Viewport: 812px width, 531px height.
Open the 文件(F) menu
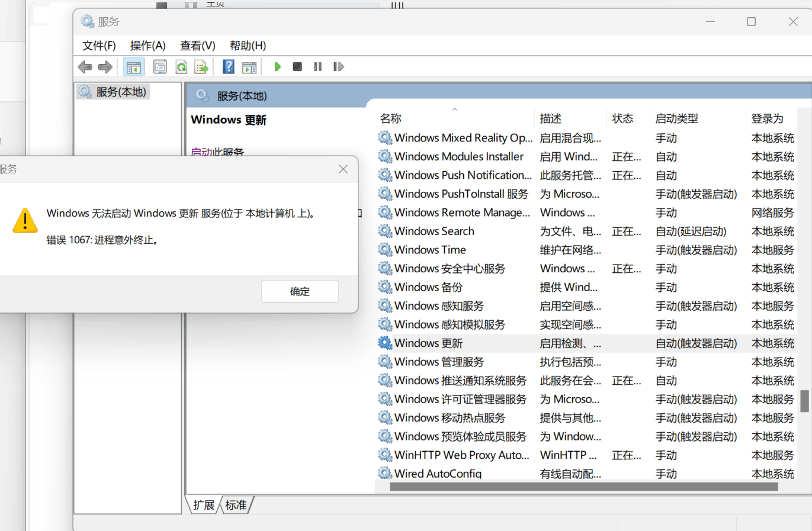[x=99, y=46]
